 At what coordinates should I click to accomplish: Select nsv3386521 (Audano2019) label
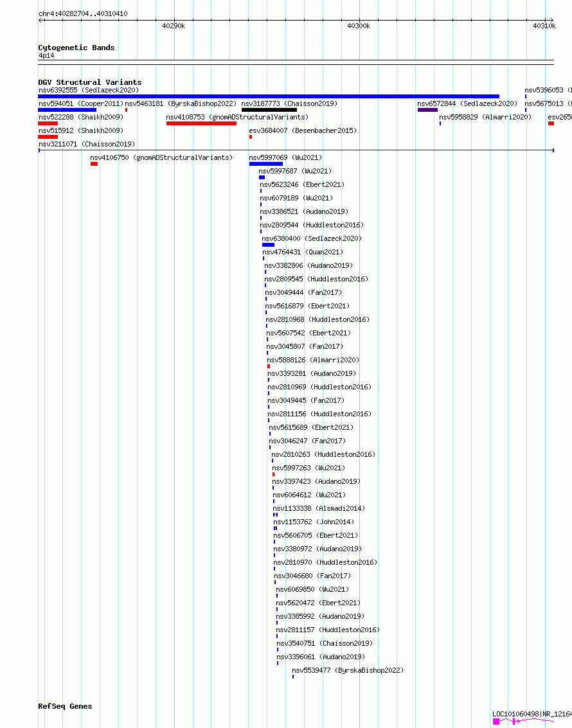[304, 211]
